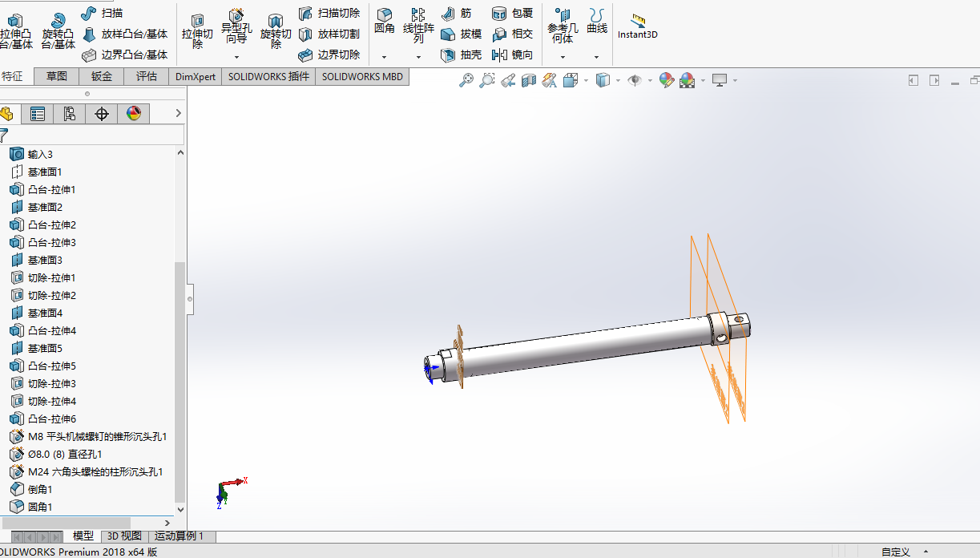Screen dimensions: 980x558
Task: Select the 圆角 fillet tool
Action: pos(385,22)
